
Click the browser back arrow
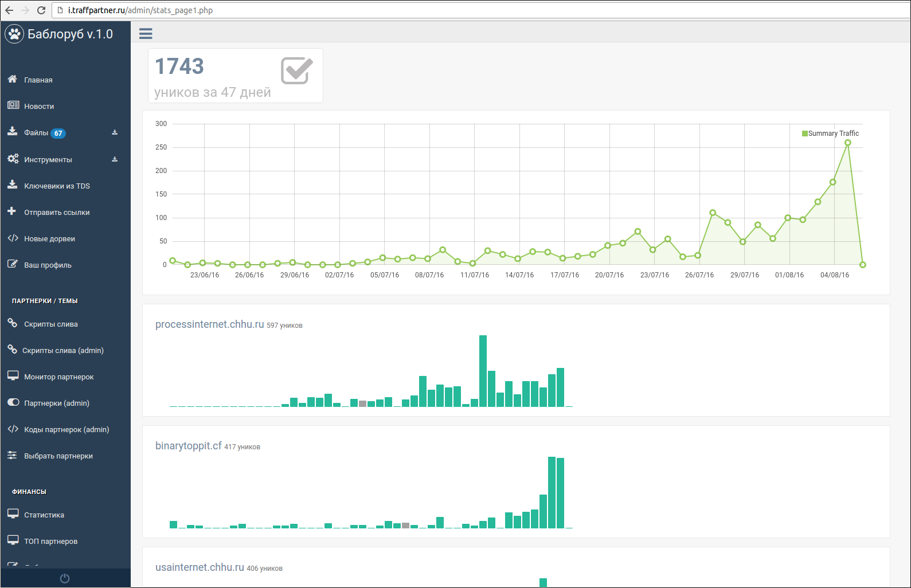pos(9,10)
